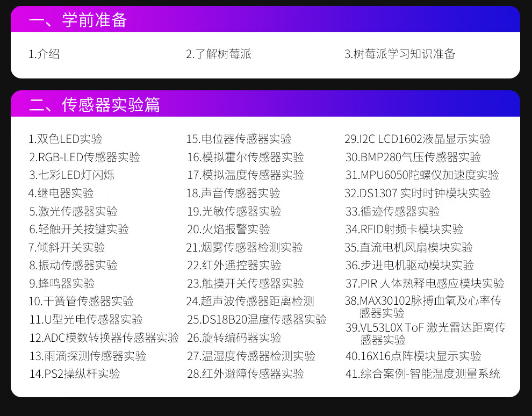Click '20.火焰报警实验'
This screenshot has width=532, height=416.
(228, 229)
